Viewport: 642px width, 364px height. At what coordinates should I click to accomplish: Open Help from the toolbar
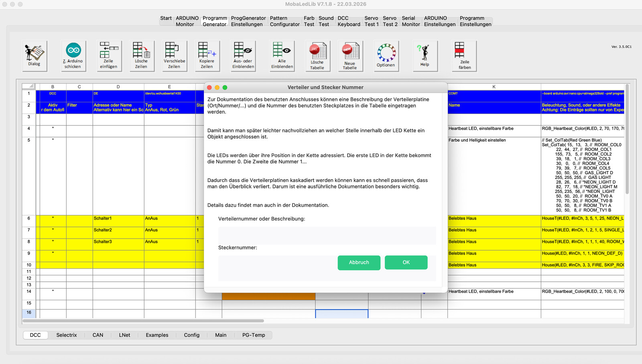[425, 56]
